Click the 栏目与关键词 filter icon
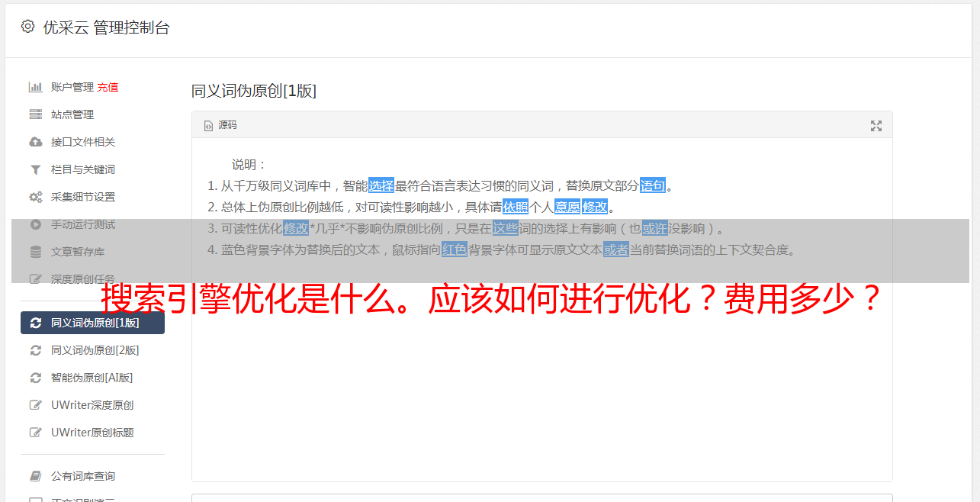Screen dimensions: 980x502 [x=35, y=169]
